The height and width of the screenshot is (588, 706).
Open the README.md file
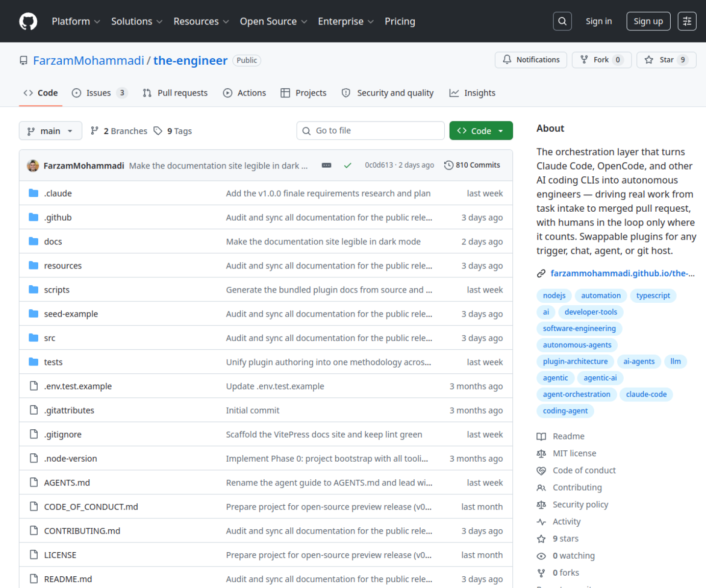pos(68,579)
